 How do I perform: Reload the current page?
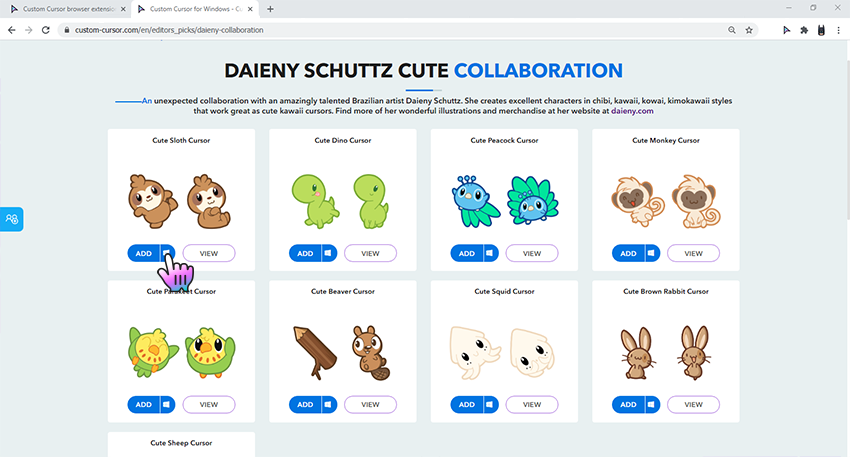[x=46, y=30]
